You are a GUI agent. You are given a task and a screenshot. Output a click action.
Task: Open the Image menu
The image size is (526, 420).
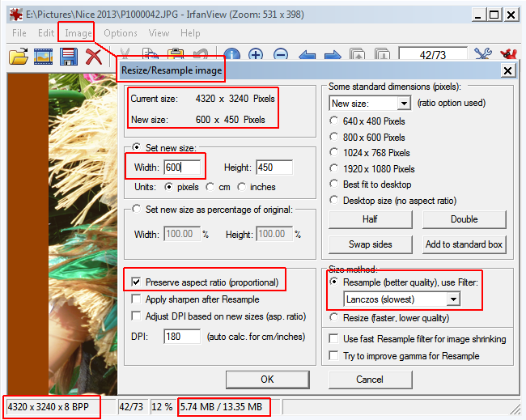[x=78, y=33]
